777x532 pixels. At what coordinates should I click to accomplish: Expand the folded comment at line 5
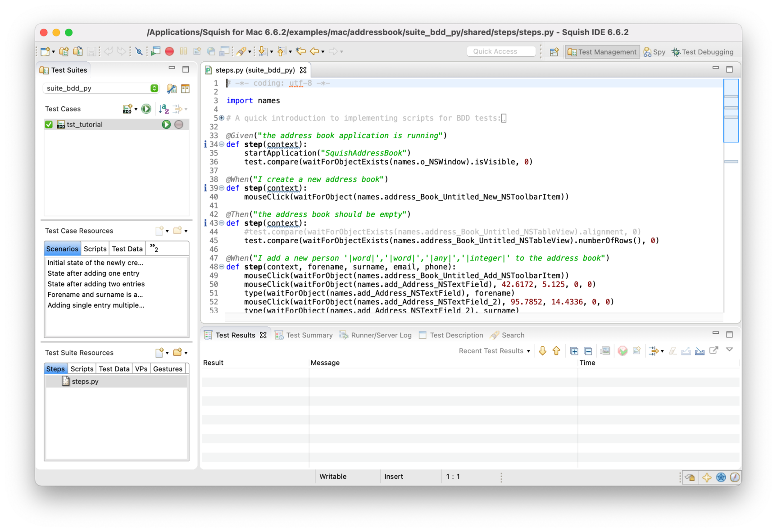[x=222, y=118]
